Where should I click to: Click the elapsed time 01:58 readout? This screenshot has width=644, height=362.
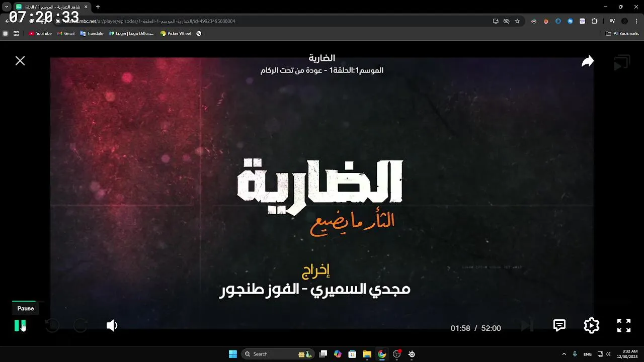coord(460,328)
